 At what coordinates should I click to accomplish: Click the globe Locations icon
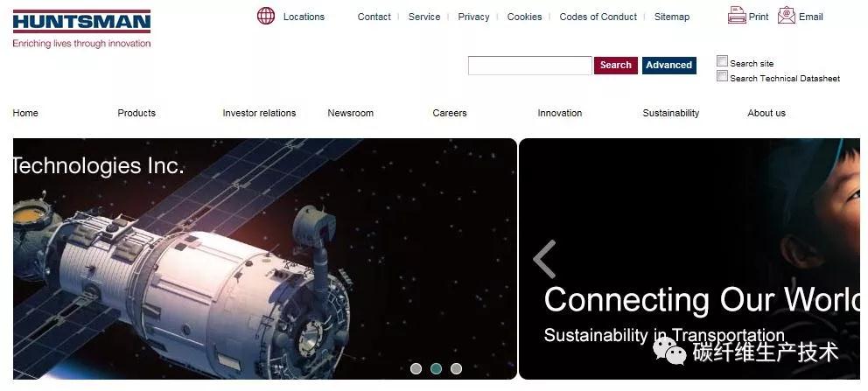(266, 16)
